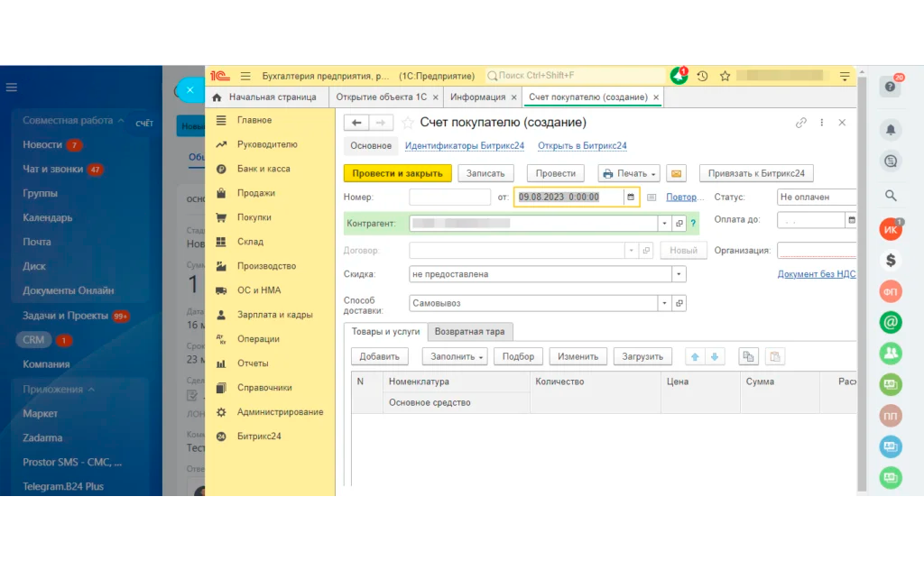The width and height of the screenshot is (924, 561).
Task: Open the 1C main menu hamburger icon
Action: tap(245, 76)
